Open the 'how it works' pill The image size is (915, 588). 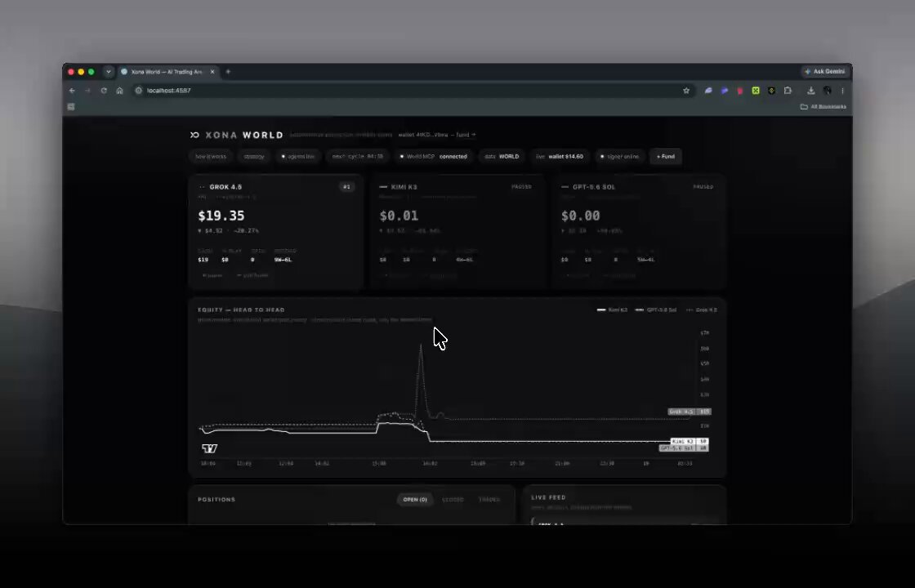coord(211,156)
